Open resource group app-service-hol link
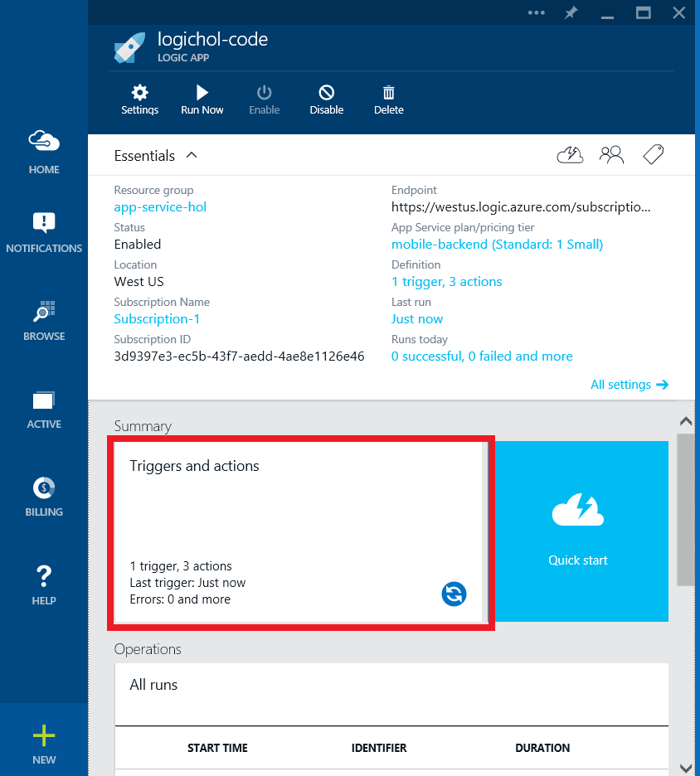 coord(160,207)
